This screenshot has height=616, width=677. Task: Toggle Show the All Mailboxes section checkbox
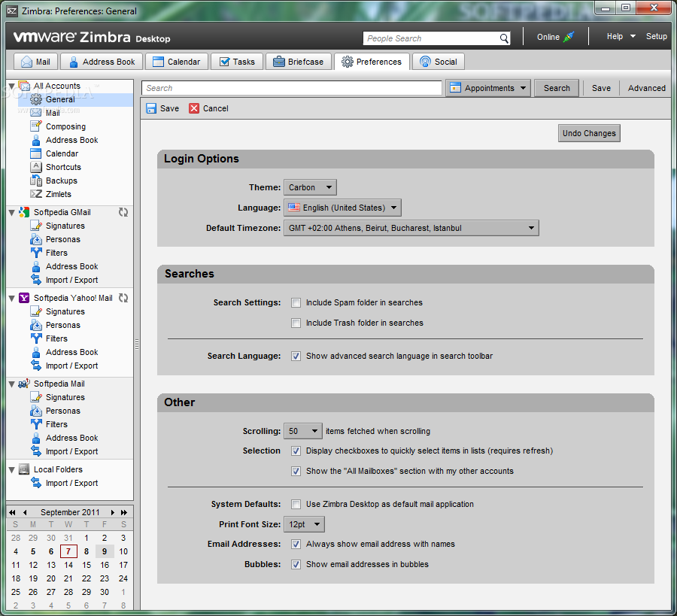tap(296, 471)
